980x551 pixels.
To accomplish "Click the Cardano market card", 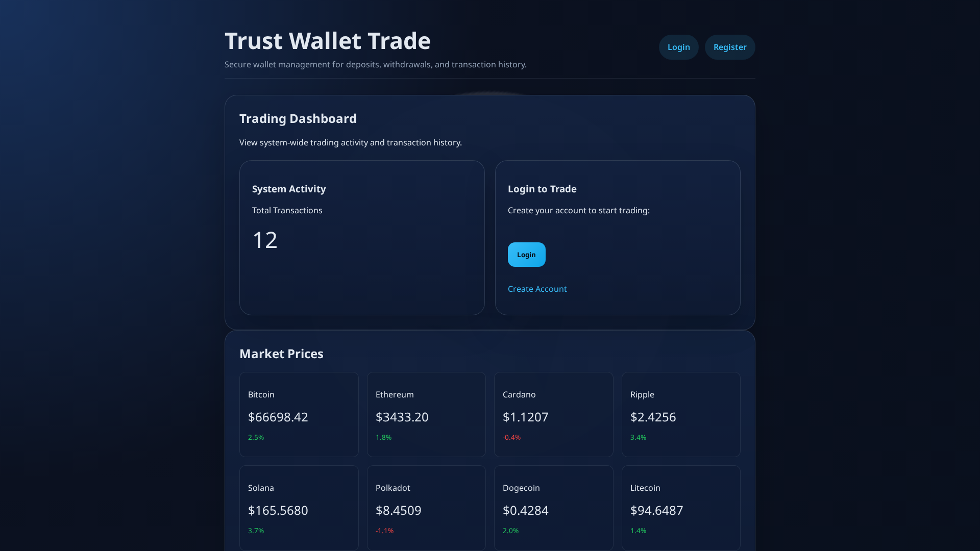I will click(553, 414).
